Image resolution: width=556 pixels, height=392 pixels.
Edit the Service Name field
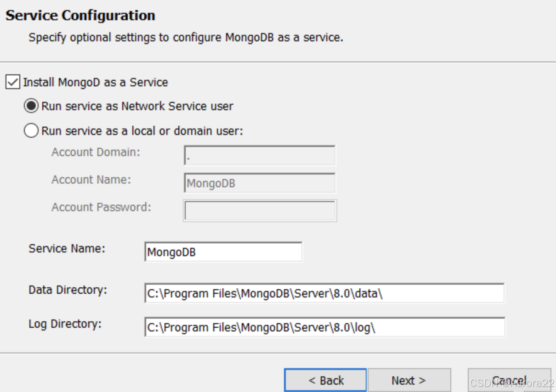[x=223, y=252]
